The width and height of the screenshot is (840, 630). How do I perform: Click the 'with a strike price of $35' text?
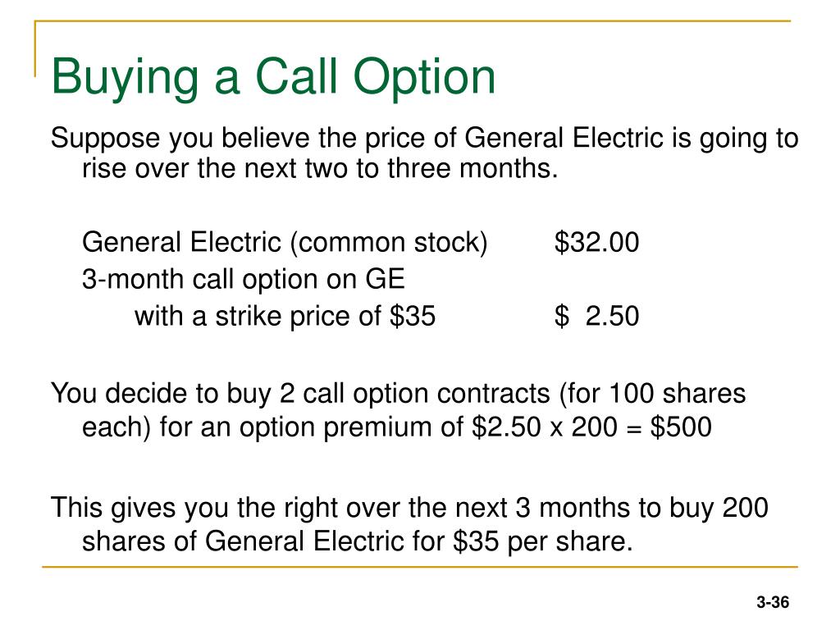coord(285,316)
